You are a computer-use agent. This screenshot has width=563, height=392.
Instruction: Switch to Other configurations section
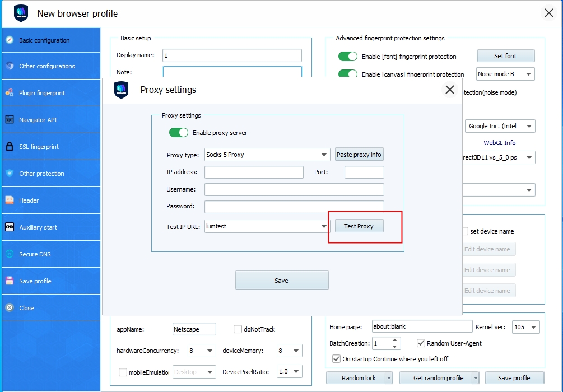pyautogui.click(x=47, y=66)
